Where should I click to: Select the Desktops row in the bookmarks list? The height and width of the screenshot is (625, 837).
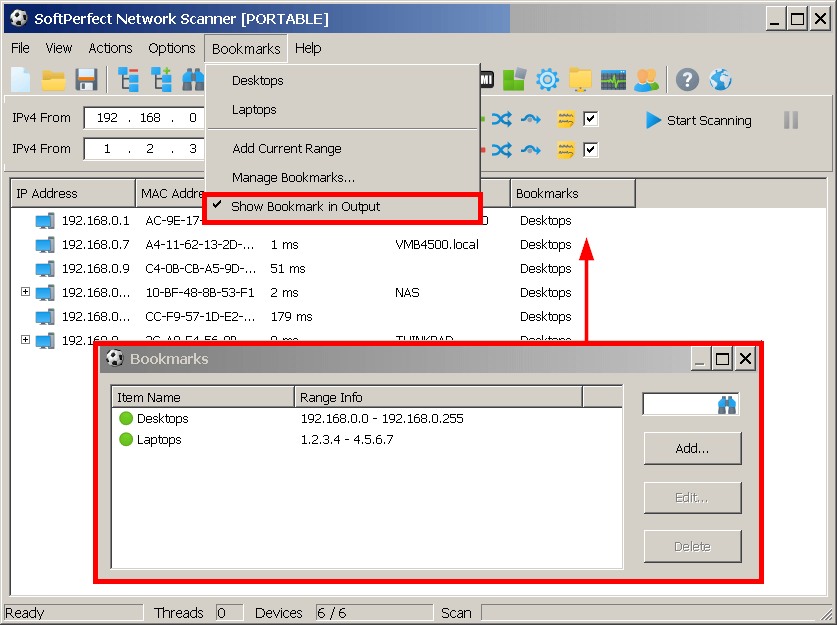tap(367, 418)
